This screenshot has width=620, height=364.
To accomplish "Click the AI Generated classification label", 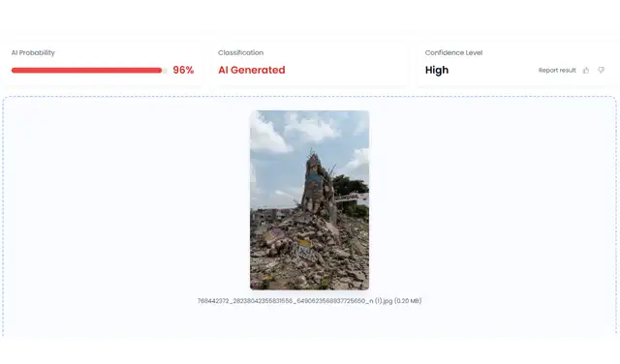I will pos(252,70).
